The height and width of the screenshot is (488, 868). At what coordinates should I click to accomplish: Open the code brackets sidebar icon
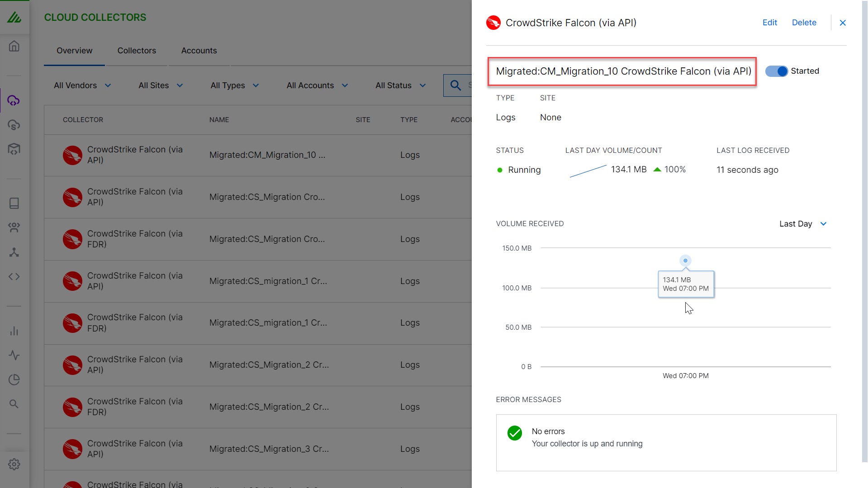coord(14,276)
